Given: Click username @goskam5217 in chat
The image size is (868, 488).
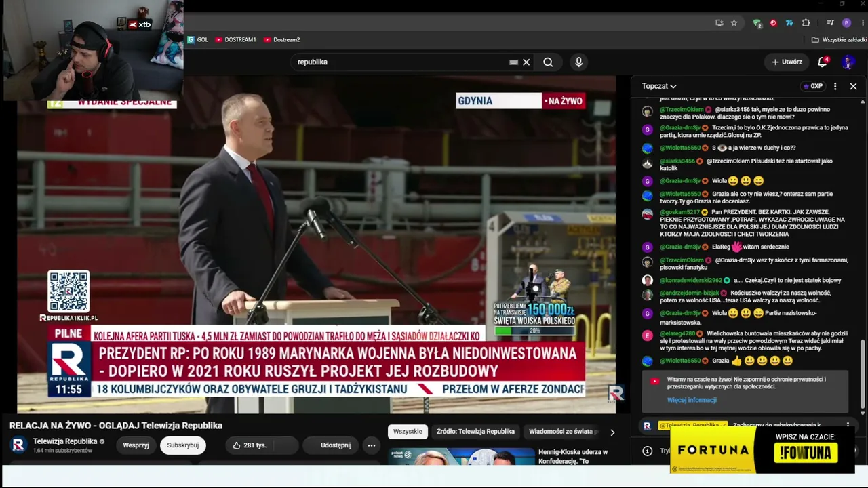Looking at the screenshot, I should (679, 212).
